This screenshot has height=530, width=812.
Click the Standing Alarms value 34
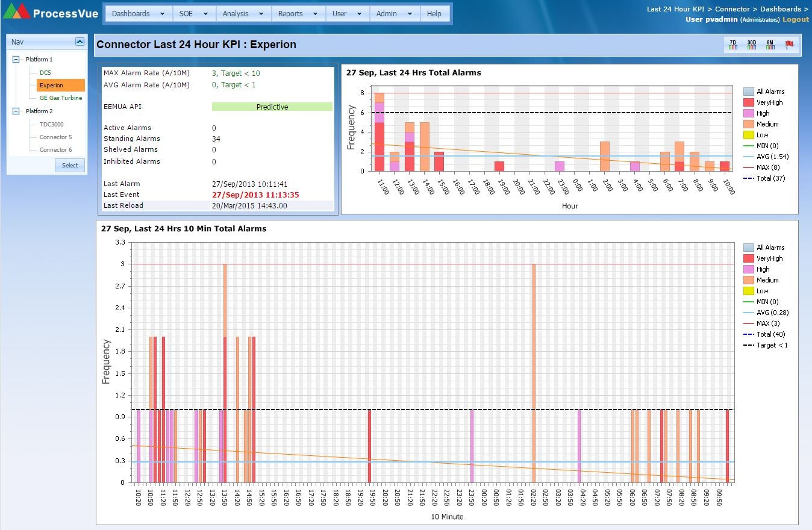point(216,139)
